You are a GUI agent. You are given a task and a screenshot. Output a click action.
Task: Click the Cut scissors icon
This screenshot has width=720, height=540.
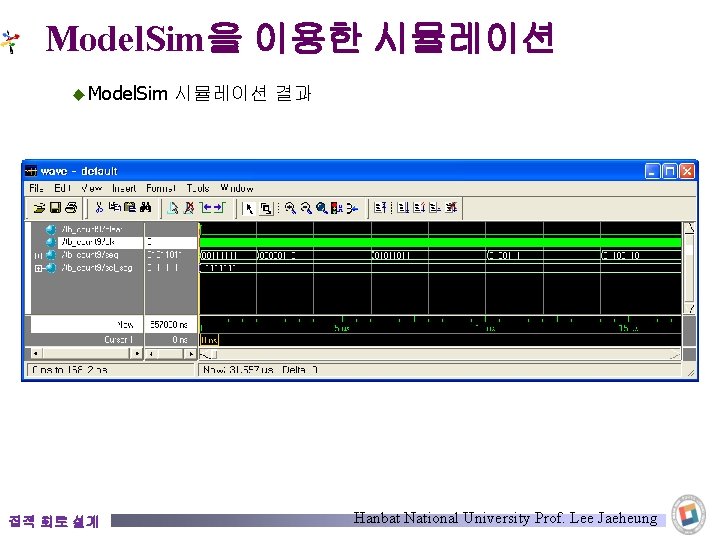pyautogui.click(x=99, y=208)
